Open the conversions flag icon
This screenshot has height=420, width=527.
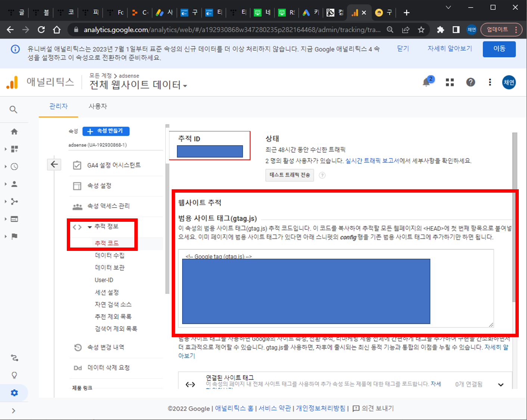point(14,236)
